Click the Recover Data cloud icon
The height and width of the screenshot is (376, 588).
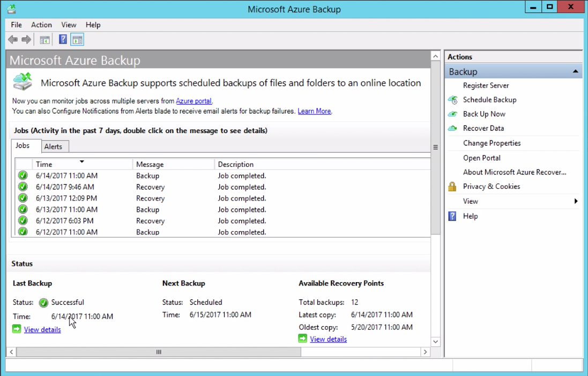[x=452, y=128]
